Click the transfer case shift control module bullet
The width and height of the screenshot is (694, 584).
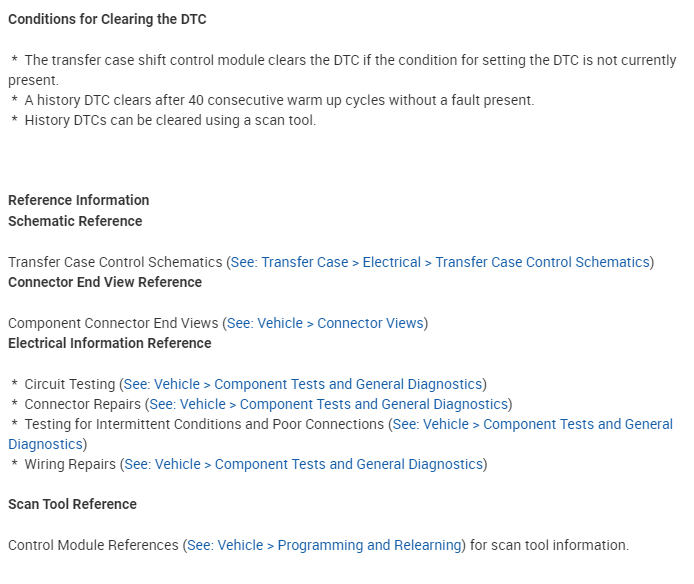[340, 60]
